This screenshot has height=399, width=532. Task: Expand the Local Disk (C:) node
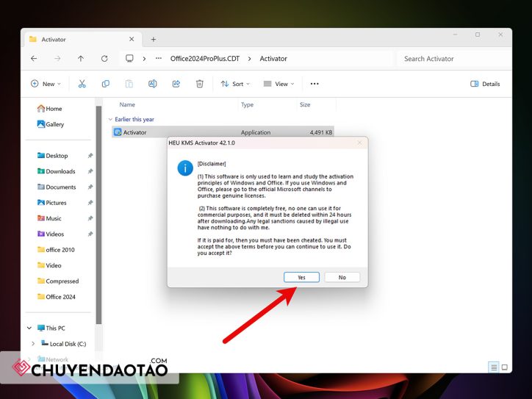(33, 344)
